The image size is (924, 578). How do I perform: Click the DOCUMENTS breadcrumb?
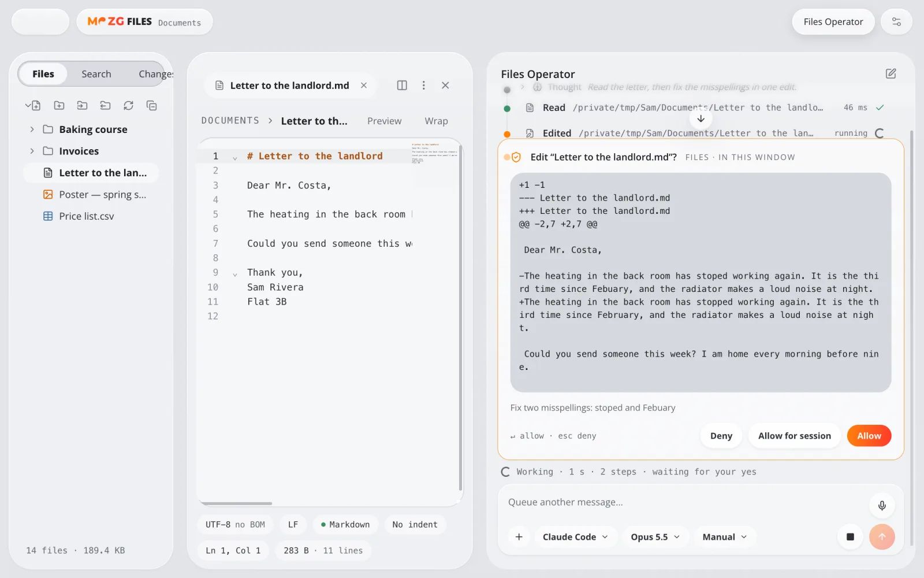[x=230, y=121]
